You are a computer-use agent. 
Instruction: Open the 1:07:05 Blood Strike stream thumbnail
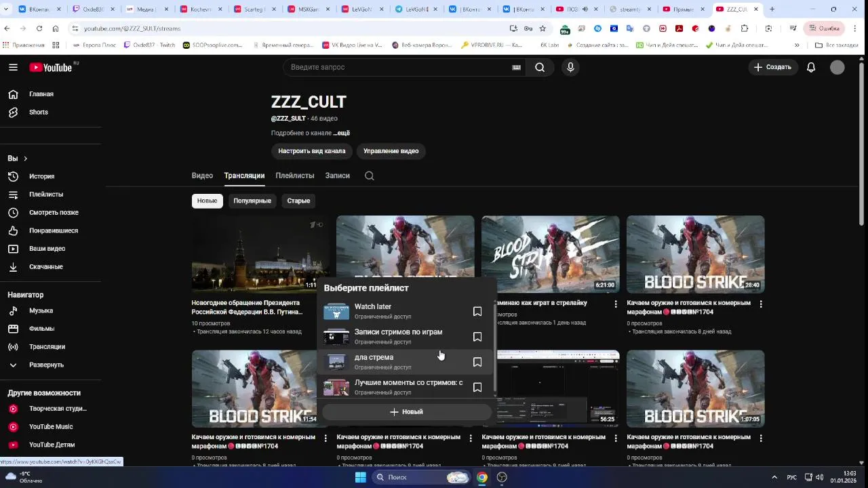(695, 388)
